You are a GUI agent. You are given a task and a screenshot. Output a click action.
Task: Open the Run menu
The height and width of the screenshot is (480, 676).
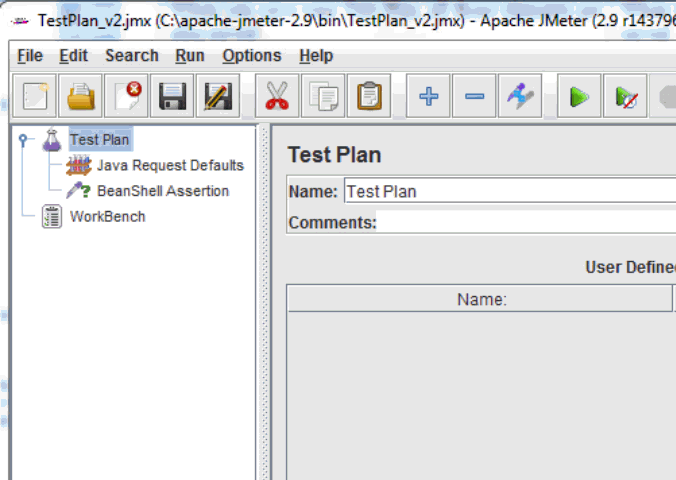click(189, 56)
